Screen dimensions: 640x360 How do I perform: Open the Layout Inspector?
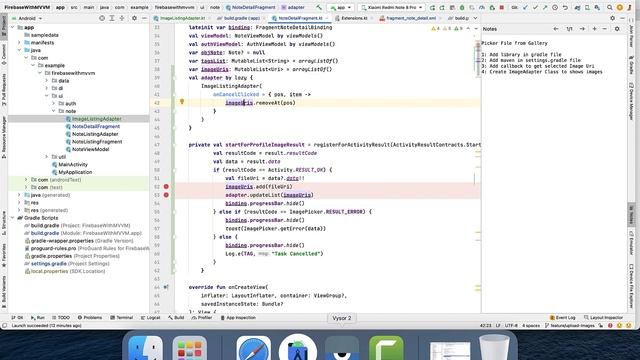tap(603, 318)
